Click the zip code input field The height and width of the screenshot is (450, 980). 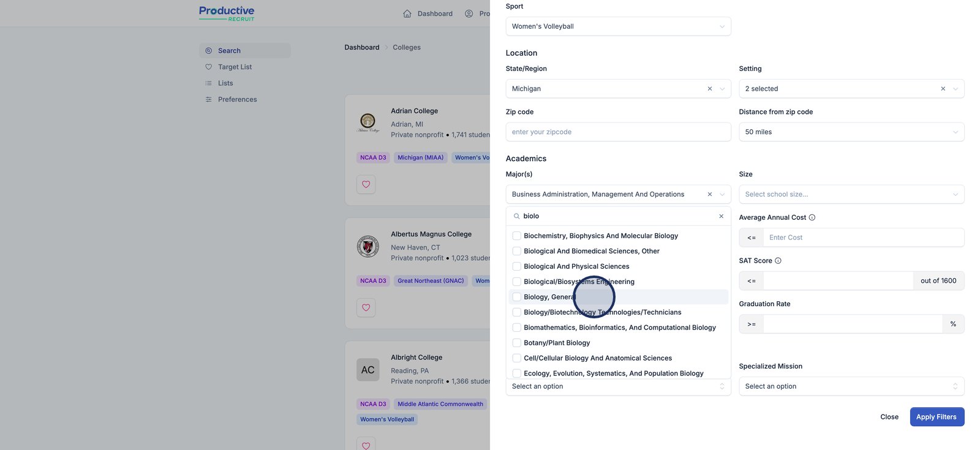[618, 132]
